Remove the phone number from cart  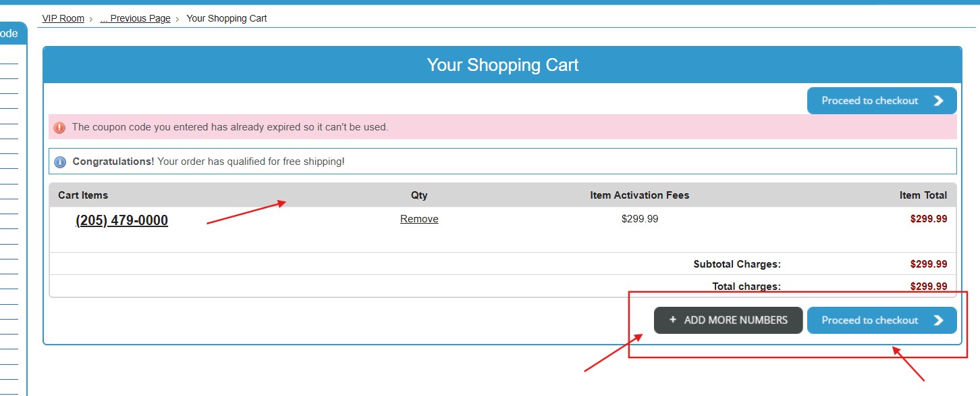pyautogui.click(x=419, y=219)
